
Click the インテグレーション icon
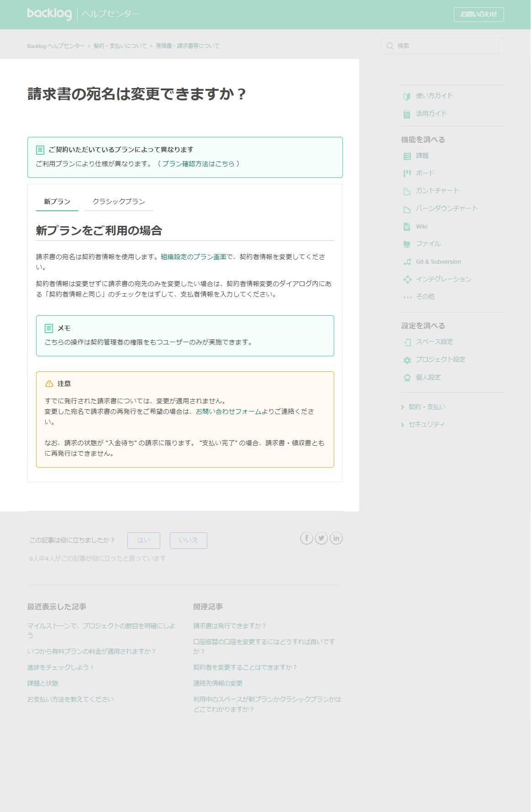[407, 279]
